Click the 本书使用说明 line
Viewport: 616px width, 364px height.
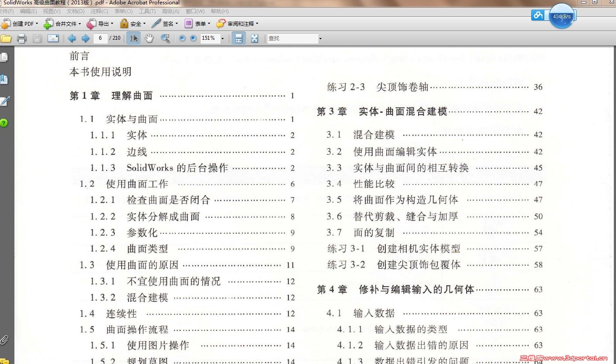click(100, 72)
